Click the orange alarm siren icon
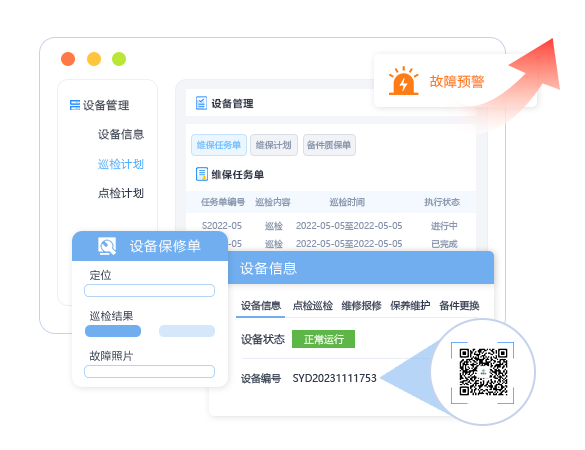The image size is (585, 450). (403, 81)
